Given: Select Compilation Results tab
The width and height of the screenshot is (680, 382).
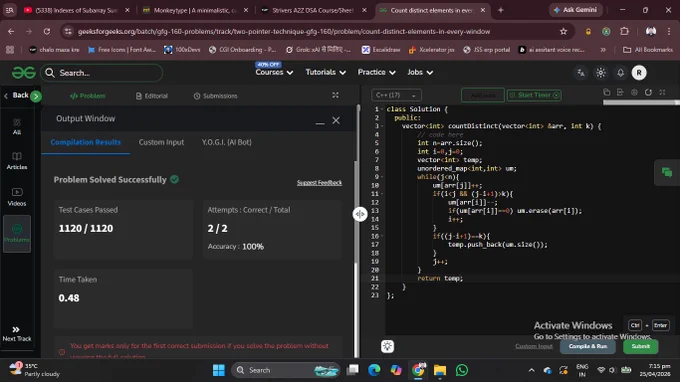Looking at the screenshot, I should point(85,142).
